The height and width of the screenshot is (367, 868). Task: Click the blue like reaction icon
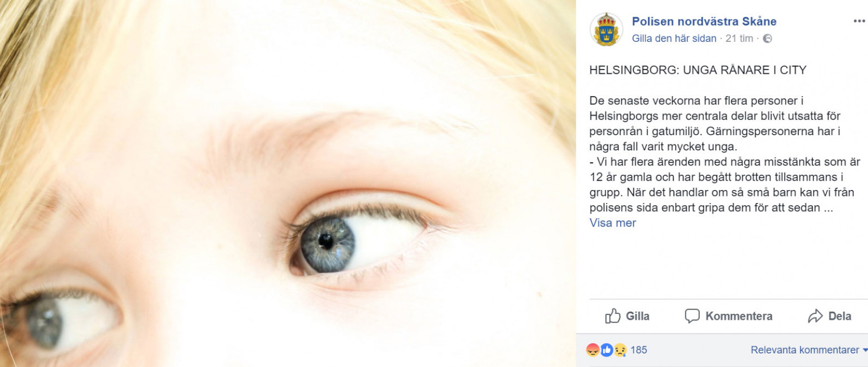point(607,350)
